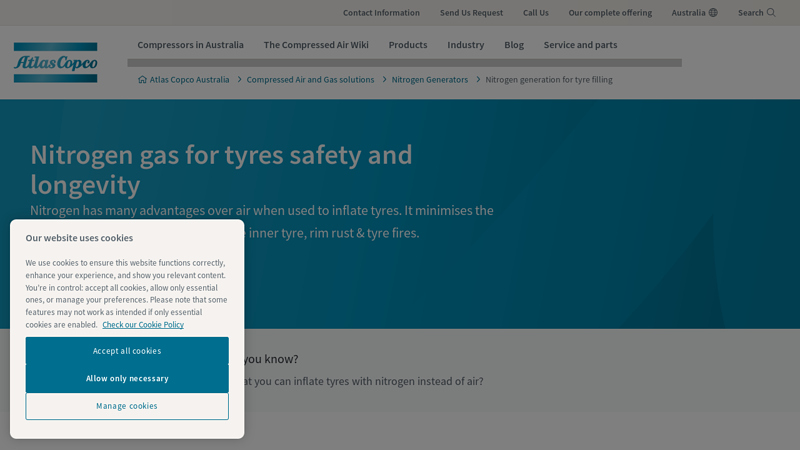The width and height of the screenshot is (800, 450).
Task: Click the chevron after Compressed Air and Gas solutions
Action: tap(384, 80)
